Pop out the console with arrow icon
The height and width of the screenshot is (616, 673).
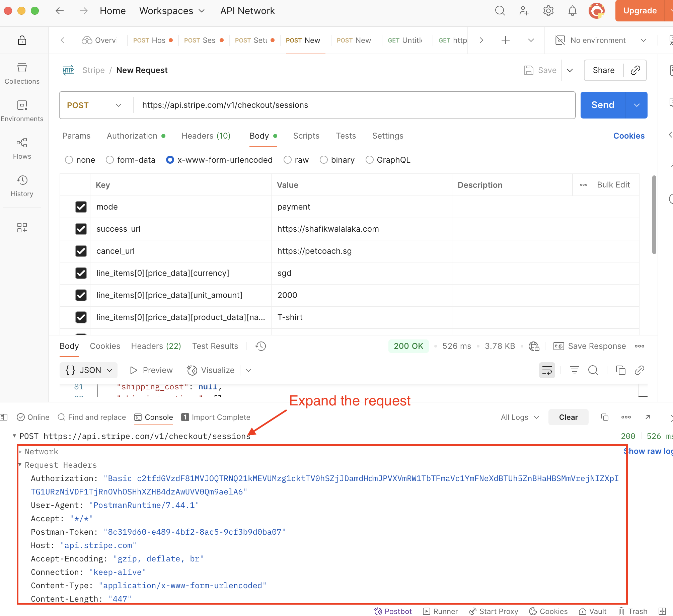[648, 417]
